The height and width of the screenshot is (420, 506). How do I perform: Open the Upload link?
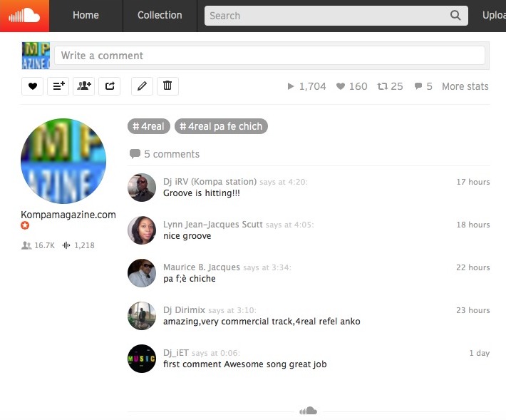tap(494, 15)
